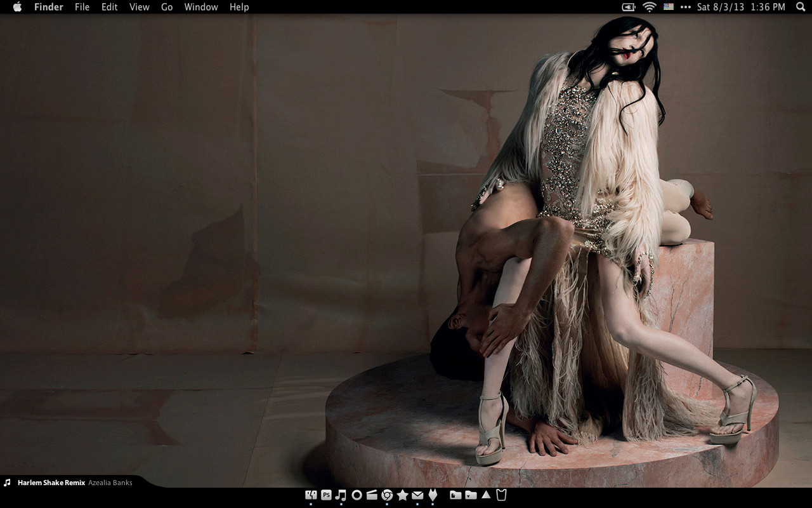Image resolution: width=812 pixels, height=508 pixels.
Task: Open the Apple menu
Action: click(x=17, y=7)
